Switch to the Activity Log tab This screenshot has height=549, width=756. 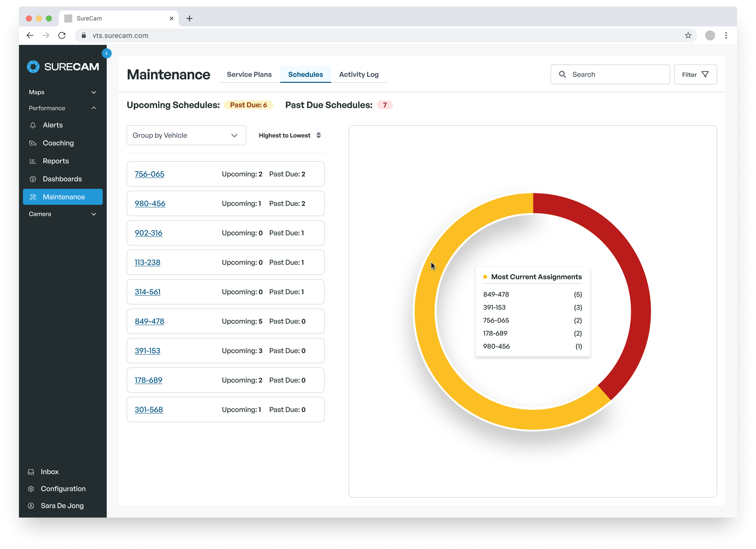point(359,74)
